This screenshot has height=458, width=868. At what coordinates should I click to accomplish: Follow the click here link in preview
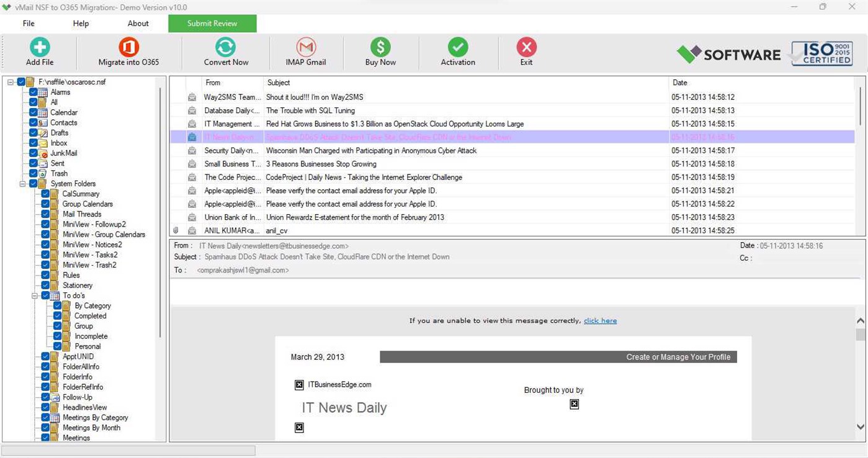[599, 320]
